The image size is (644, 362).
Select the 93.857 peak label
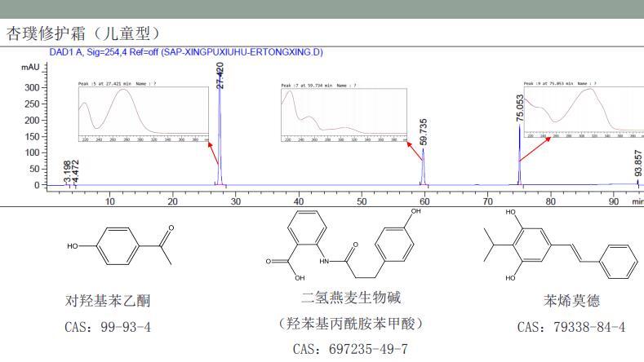pyautogui.click(x=637, y=163)
